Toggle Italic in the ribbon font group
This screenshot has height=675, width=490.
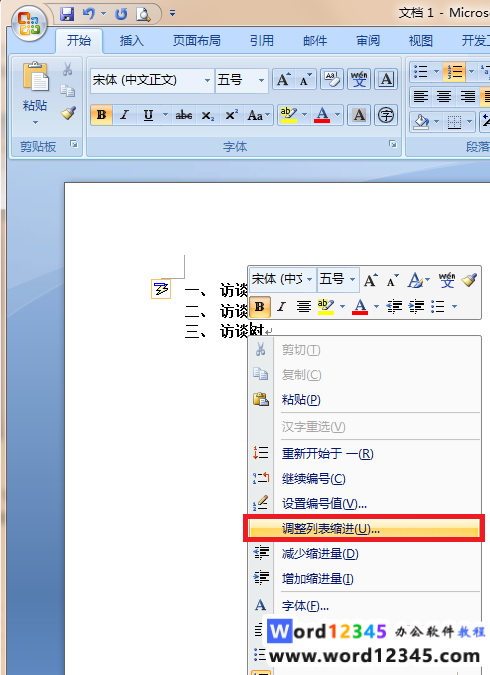click(x=124, y=115)
